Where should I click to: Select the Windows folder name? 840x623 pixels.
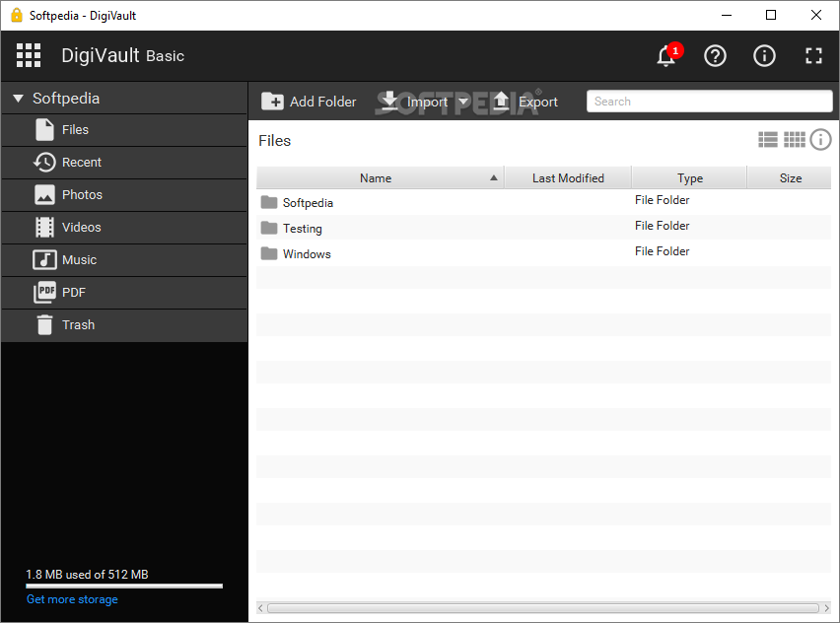[307, 254]
